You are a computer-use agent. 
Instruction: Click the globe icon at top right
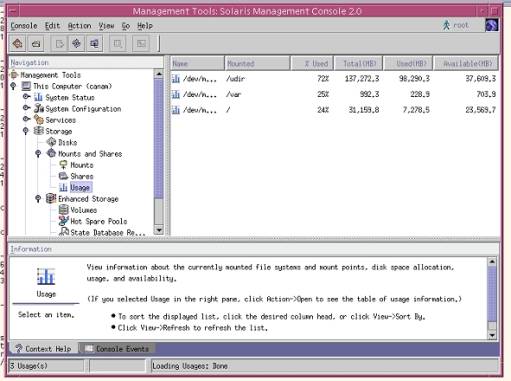491,25
